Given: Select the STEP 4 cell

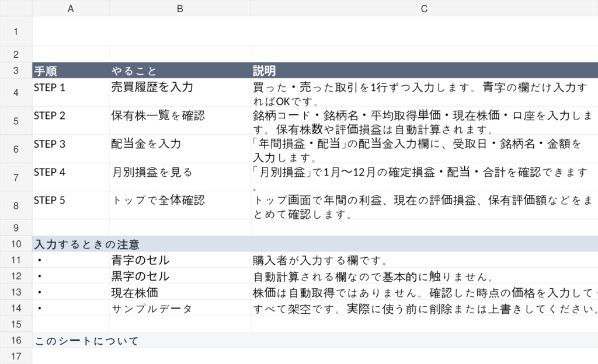Looking at the screenshot, I should pos(71,177).
